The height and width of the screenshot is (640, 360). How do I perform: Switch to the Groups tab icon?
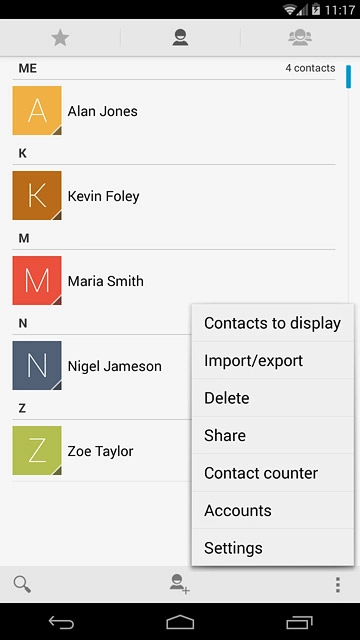click(300, 38)
